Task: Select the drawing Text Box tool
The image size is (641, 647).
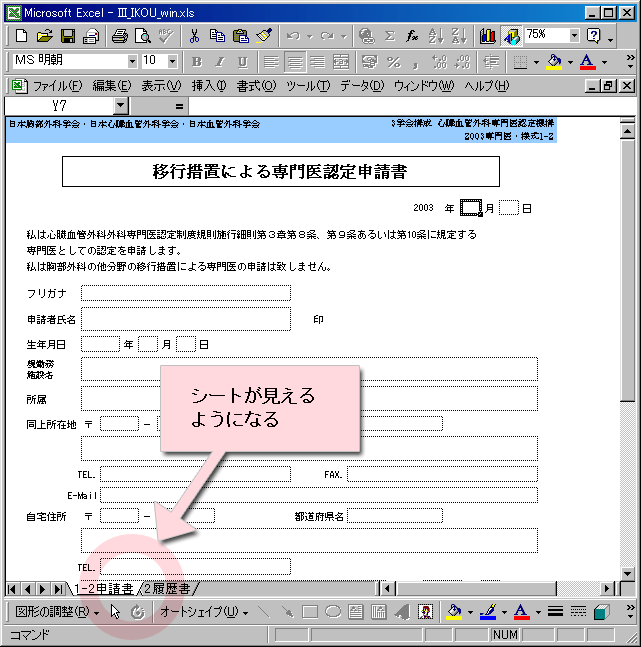Action: point(355,612)
